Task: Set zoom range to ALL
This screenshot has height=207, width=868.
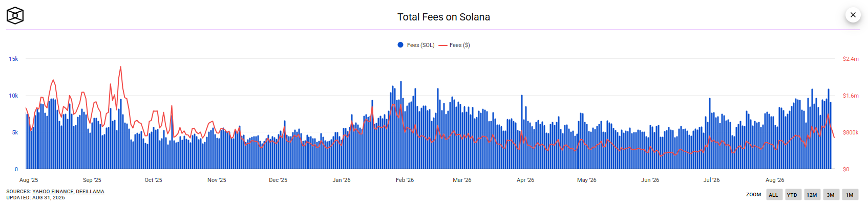Action: [x=774, y=195]
